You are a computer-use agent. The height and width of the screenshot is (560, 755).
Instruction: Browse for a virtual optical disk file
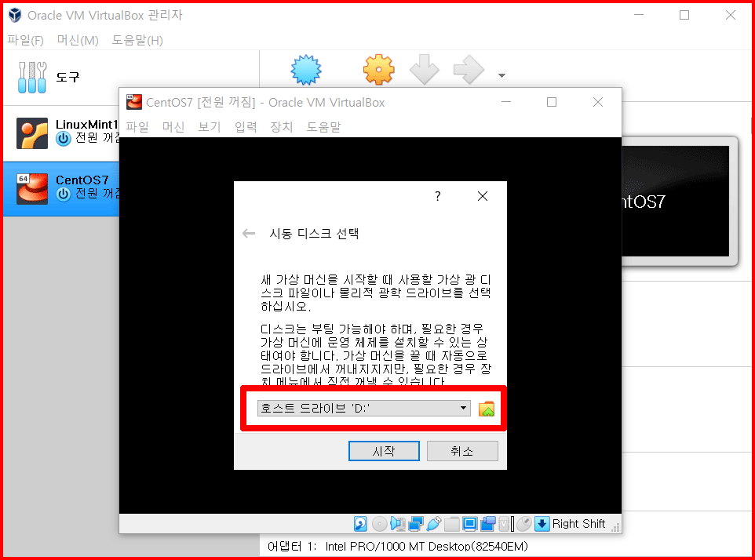click(487, 409)
